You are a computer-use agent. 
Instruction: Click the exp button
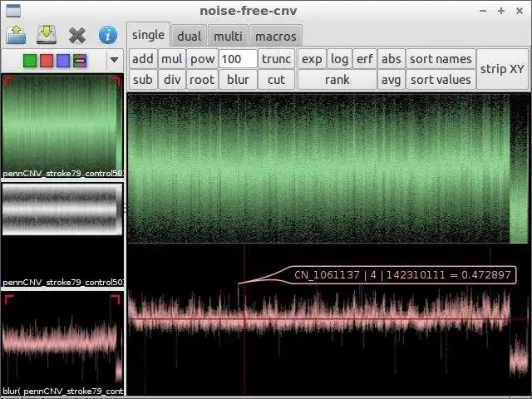(312, 59)
